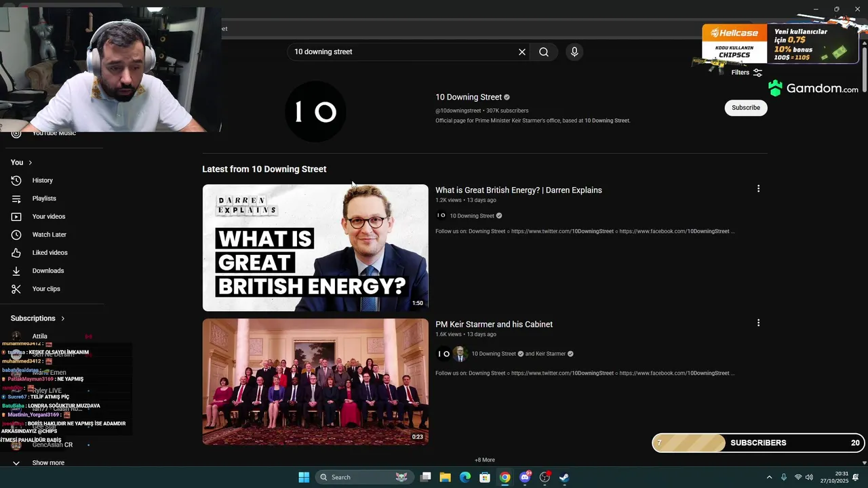Viewport: 868px width, 488px height.
Task: Open PM Keir Starmer and his Cabinet title
Action: click(x=494, y=325)
